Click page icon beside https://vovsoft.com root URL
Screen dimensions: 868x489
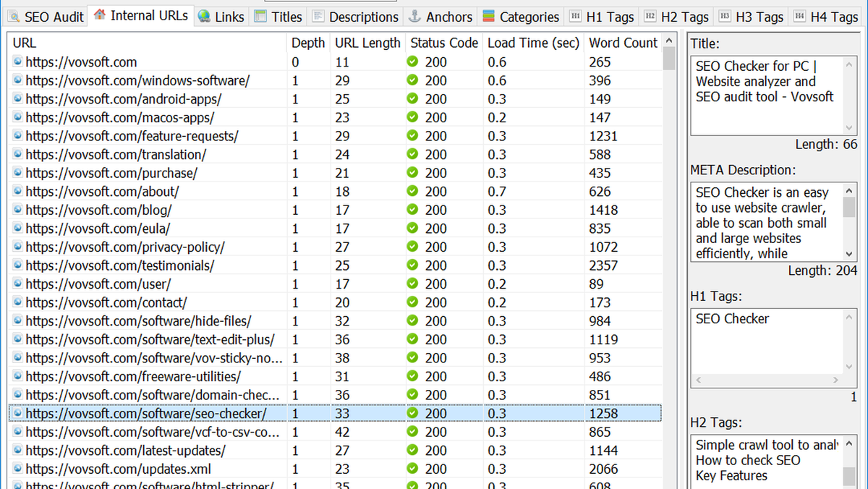[x=17, y=62]
